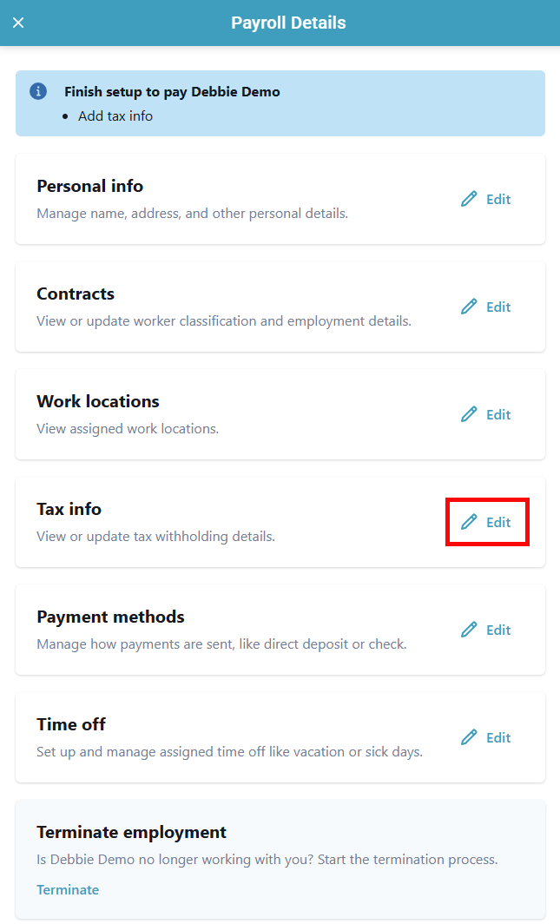Click pencil icon for Tax info
Viewport: 560px width, 924px height.
(470, 522)
